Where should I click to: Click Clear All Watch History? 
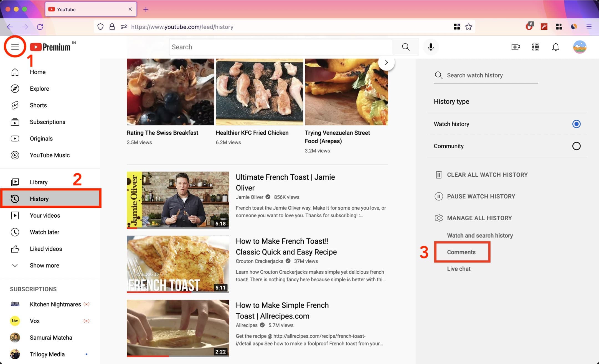(487, 175)
